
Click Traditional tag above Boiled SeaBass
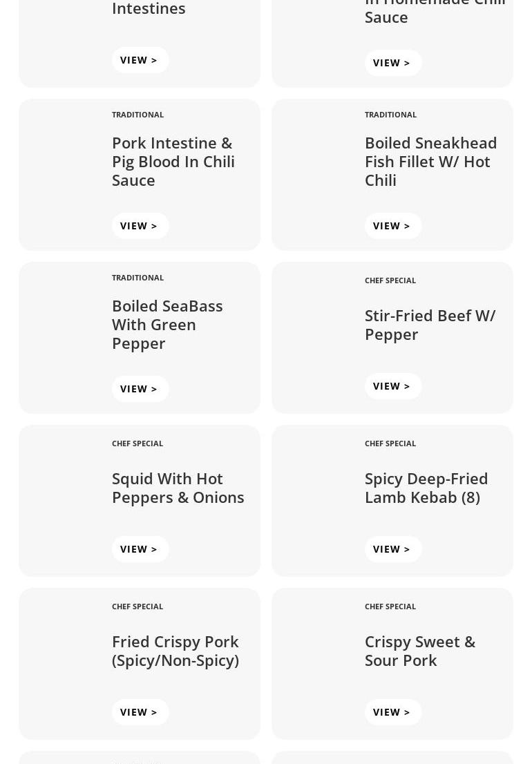click(137, 278)
